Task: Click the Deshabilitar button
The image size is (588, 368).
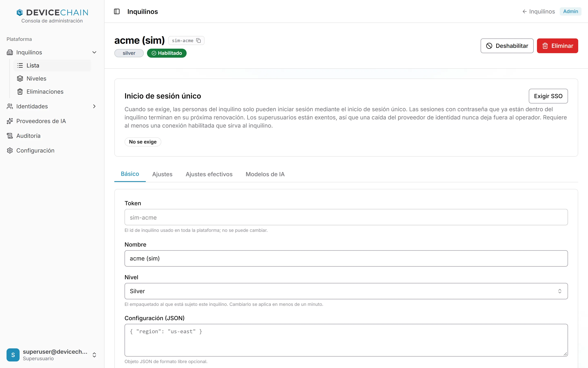Action: pyautogui.click(x=507, y=46)
